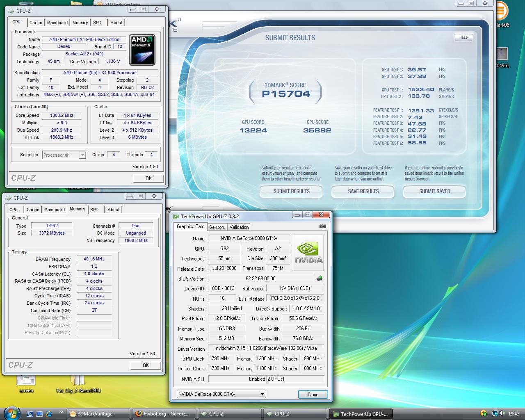
Task: Click the CPU Name AMD Phenom II X4 940 field
Action: pyautogui.click(x=84, y=39)
